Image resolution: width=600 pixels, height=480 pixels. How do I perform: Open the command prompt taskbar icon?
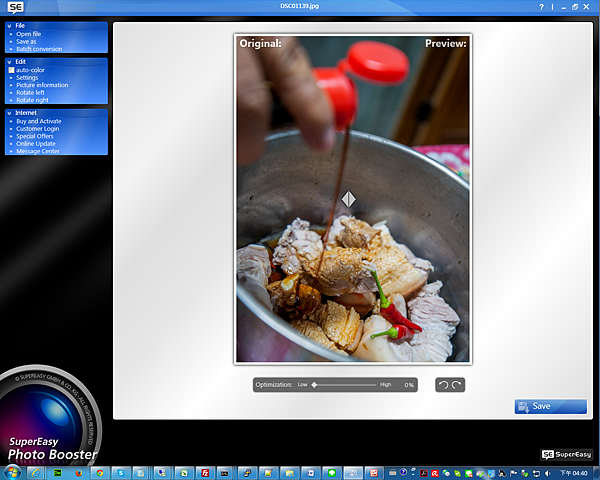[x=224, y=473]
